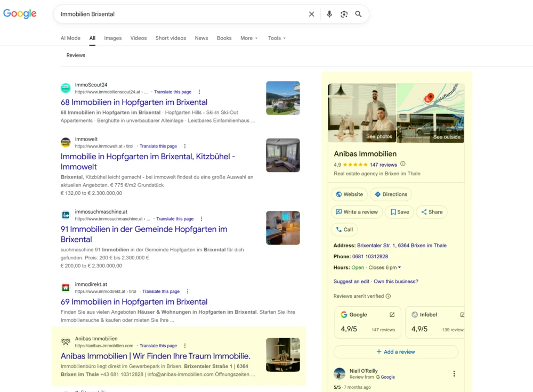
Task: Open ImmoScout24 result image thumbnail
Action: click(x=283, y=98)
